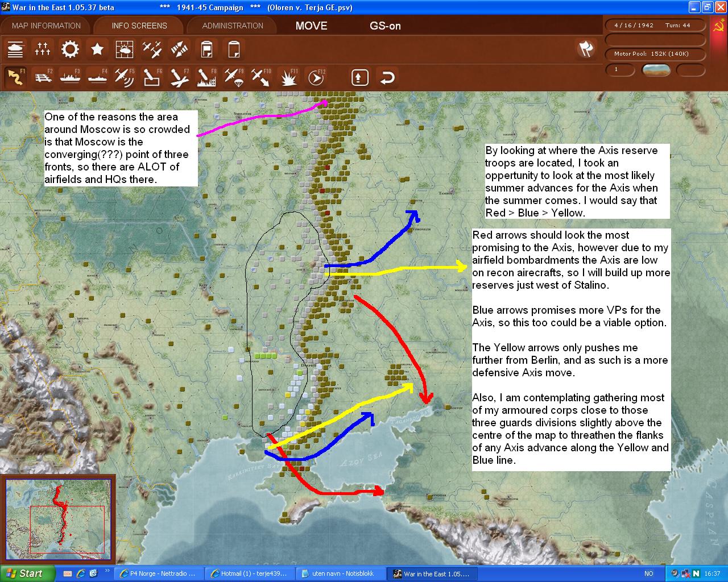Switch to Hotmail taskbar window
Image resolution: width=728 pixels, height=582 pixels.
click(x=249, y=573)
